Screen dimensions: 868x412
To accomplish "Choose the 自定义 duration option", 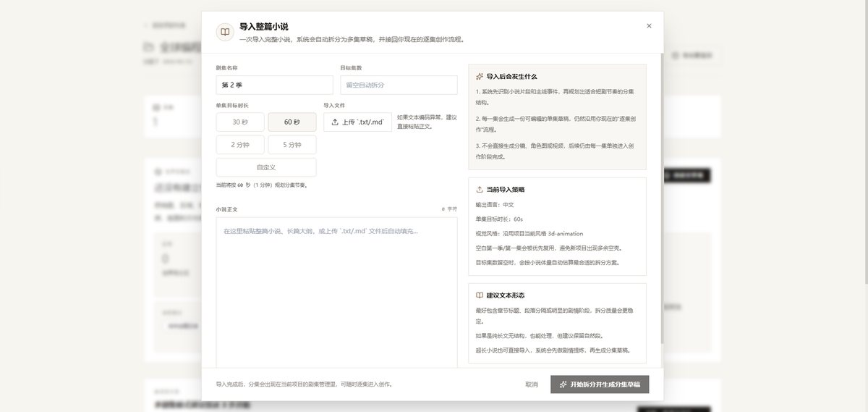I will [265, 167].
